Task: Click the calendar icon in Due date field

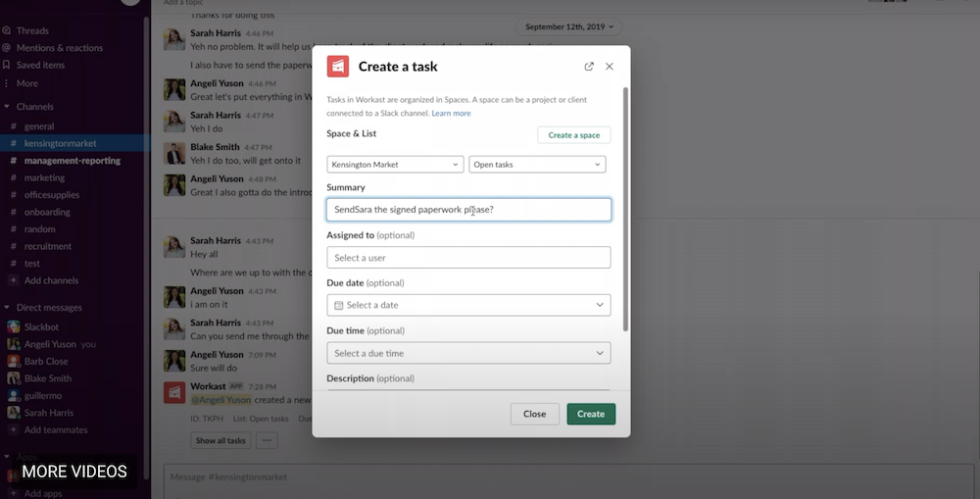Action: tap(339, 305)
